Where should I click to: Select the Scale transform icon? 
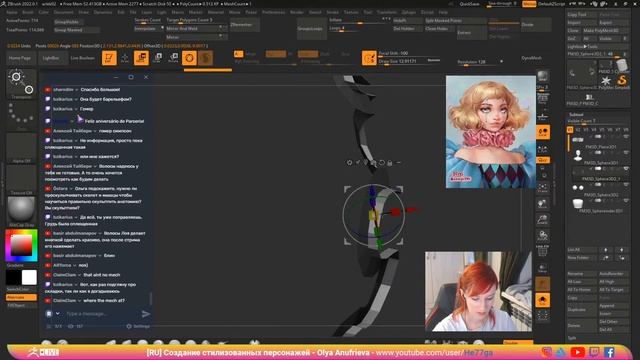[158, 58]
